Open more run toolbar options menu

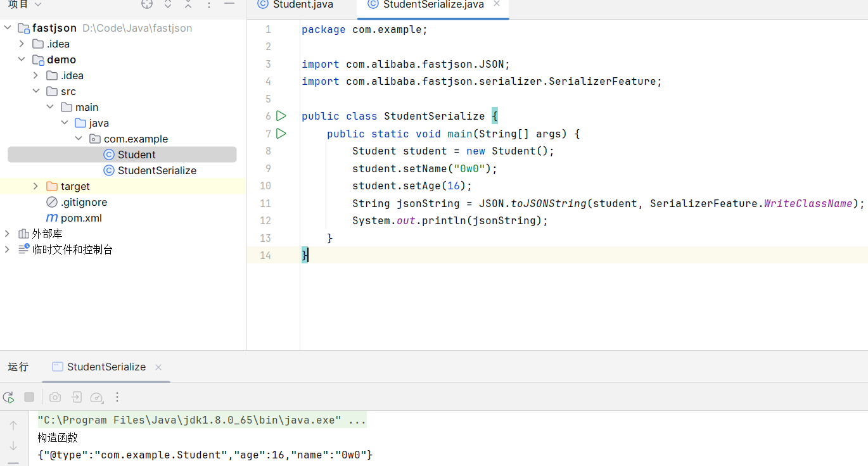tap(117, 397)
